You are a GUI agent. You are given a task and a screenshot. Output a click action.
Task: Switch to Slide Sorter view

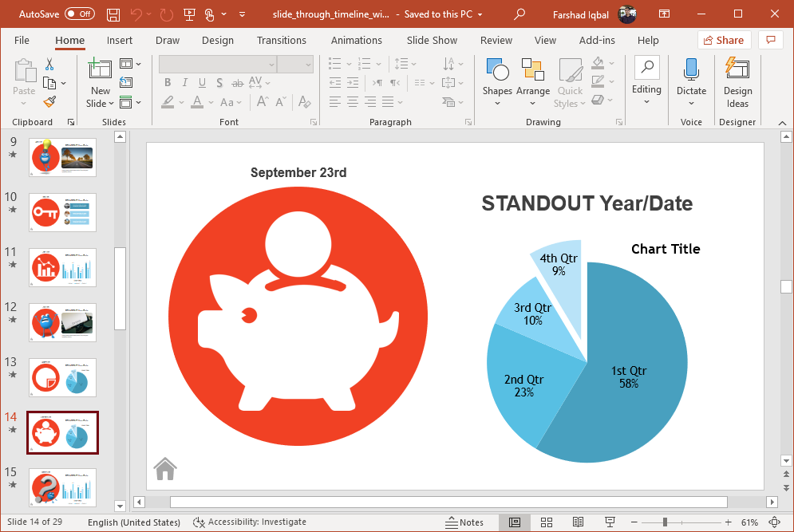click(x=547, y=522)
